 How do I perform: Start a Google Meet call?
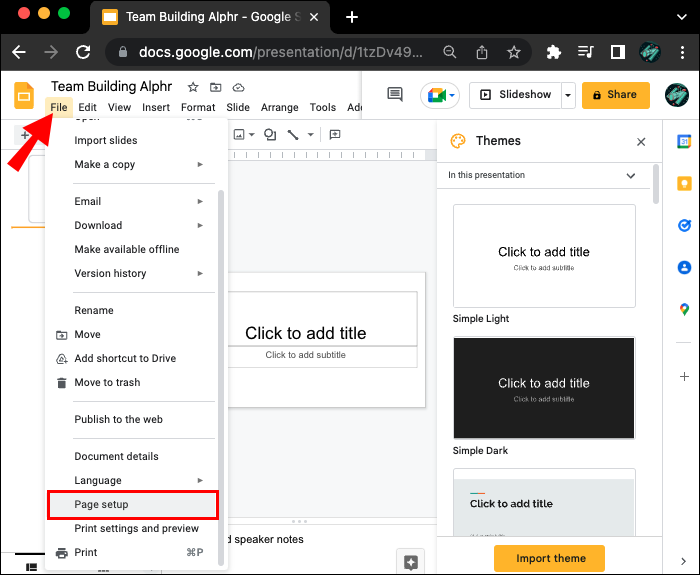pyautogui.click(x=439, y=95)
